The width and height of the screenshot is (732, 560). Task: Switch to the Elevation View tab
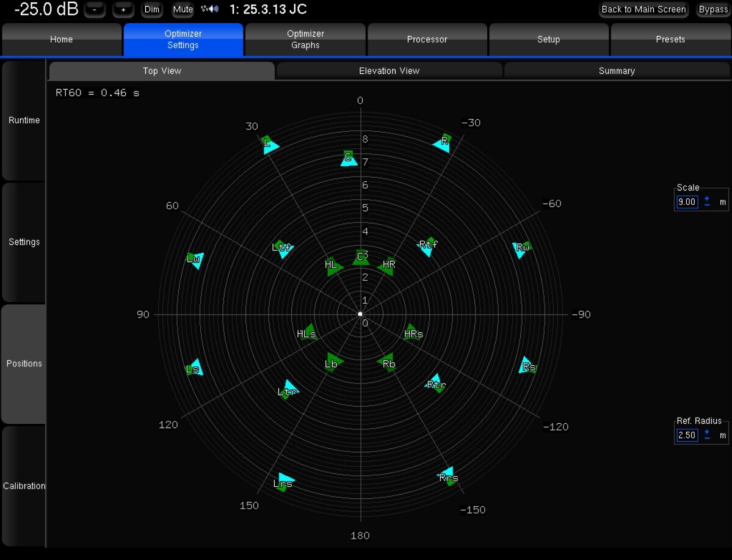[x=389, y=71]
